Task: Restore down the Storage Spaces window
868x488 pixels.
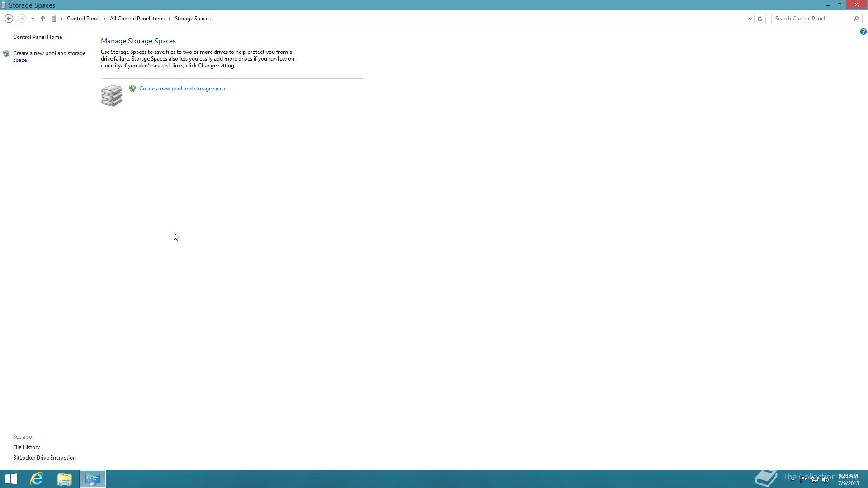Action: tap(840, 5)
